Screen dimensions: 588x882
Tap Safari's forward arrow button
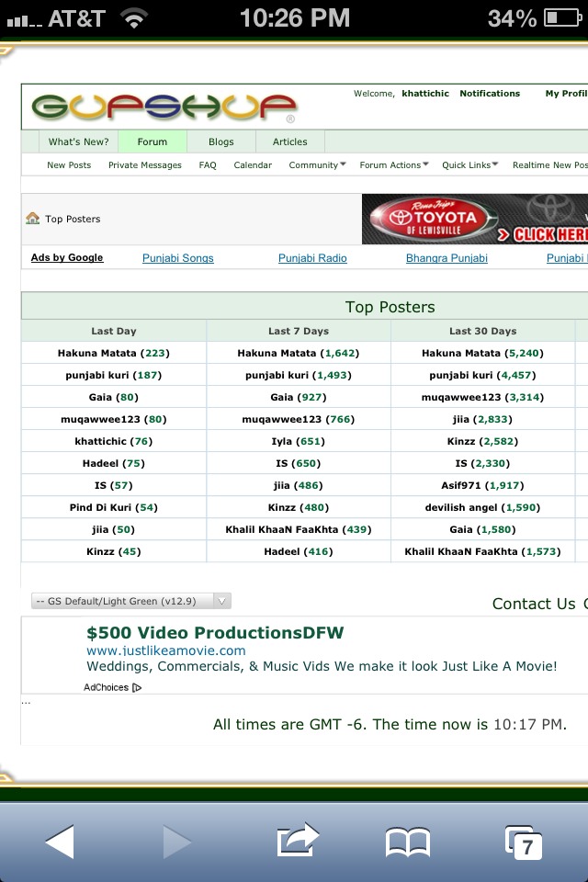[x=177, y=842]
